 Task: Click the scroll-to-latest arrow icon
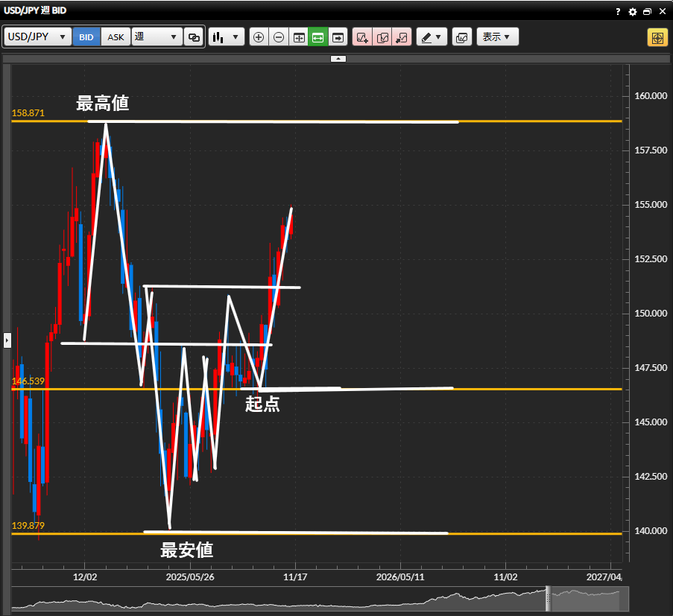[338, 37]
